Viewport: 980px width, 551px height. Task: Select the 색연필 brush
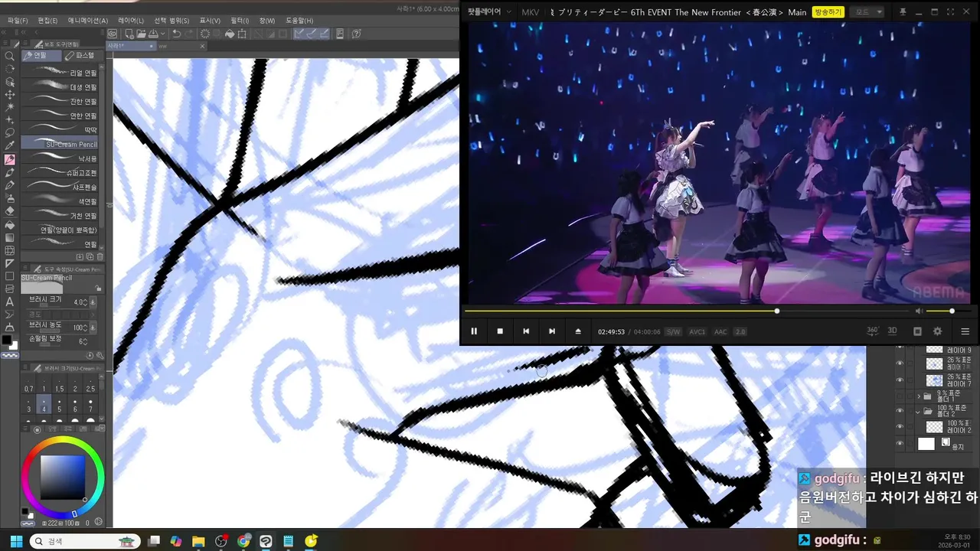tap(61, 201)
